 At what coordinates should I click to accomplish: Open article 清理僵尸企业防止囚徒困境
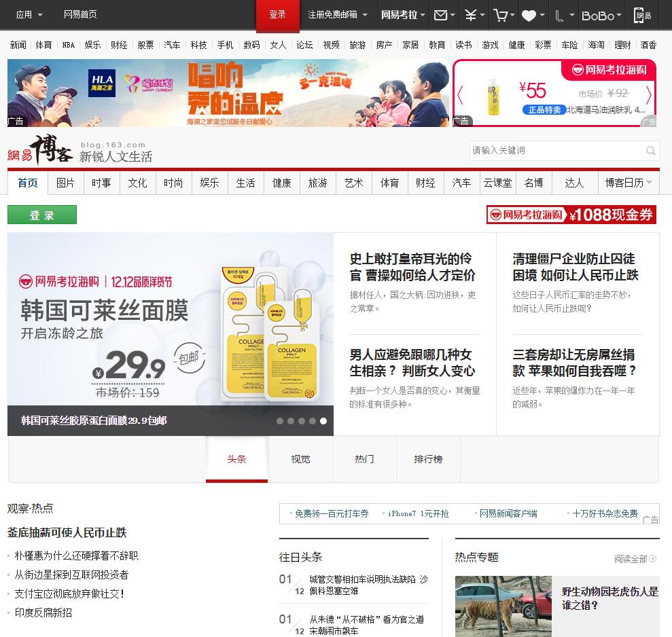(x=576, y=267)
